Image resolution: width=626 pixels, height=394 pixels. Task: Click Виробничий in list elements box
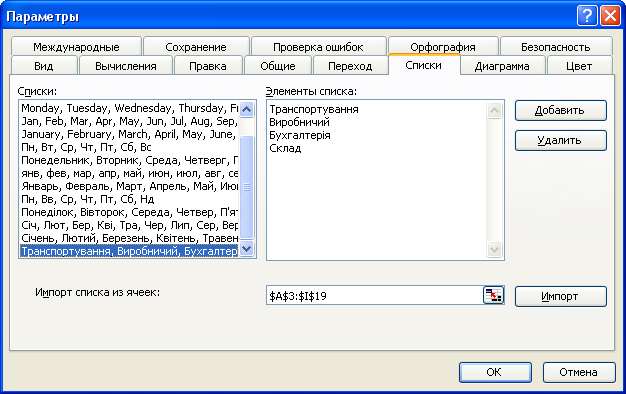299,122
